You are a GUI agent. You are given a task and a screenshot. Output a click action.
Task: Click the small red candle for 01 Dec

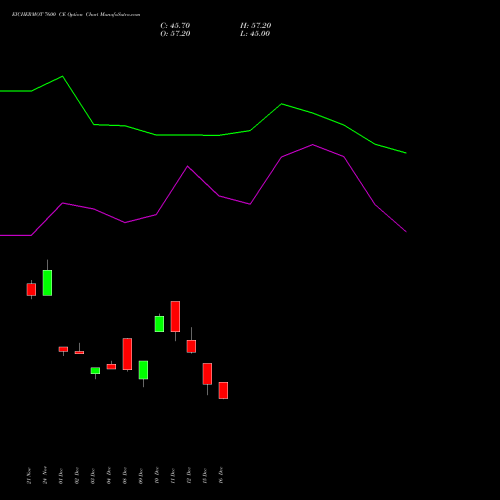pos(63,349)
